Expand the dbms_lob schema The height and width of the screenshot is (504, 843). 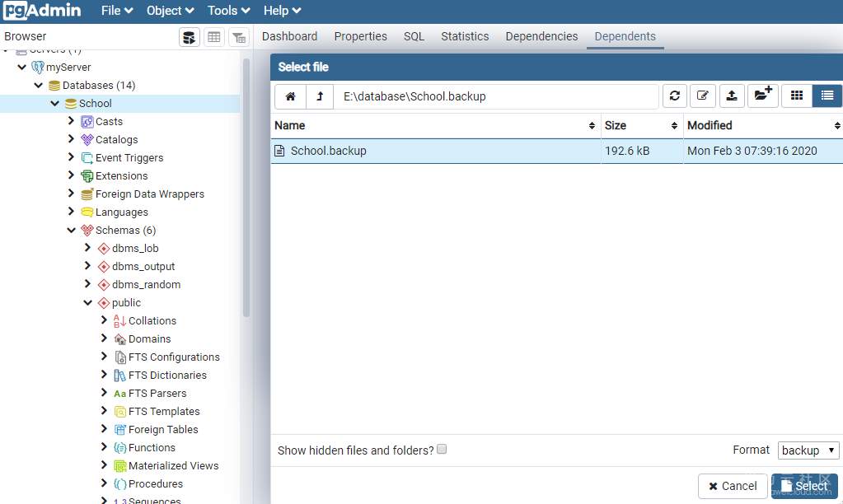87,248
